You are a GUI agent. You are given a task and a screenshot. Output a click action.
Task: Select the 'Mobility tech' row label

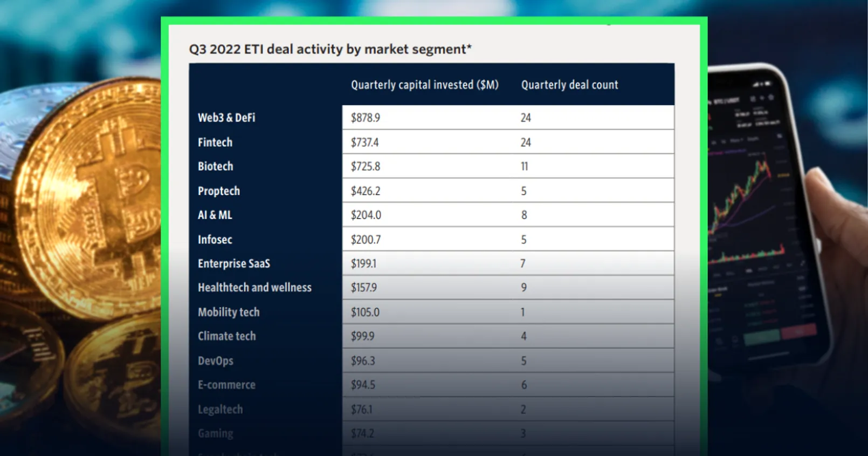pos(229,312)
